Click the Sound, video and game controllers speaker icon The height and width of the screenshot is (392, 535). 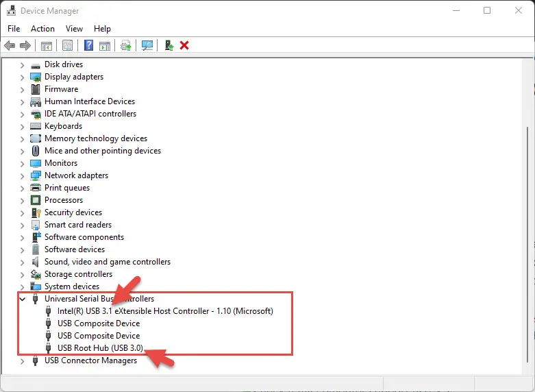(35, 262)
